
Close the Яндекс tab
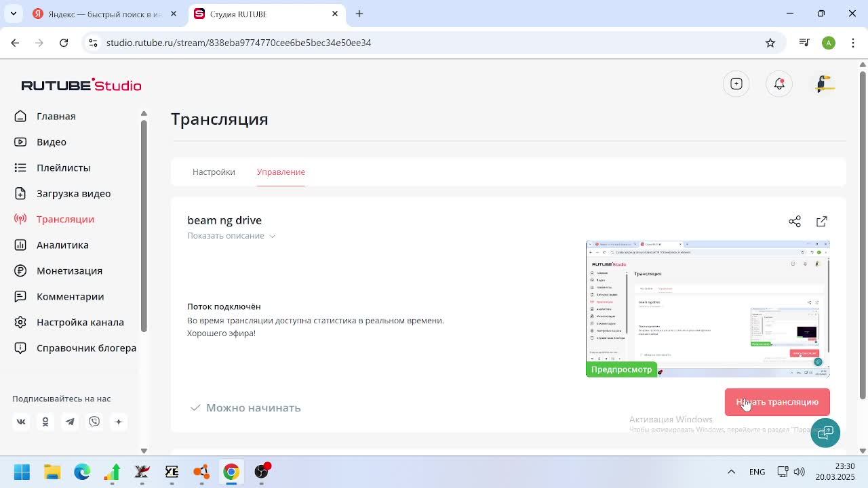click(x=174, y=14)
